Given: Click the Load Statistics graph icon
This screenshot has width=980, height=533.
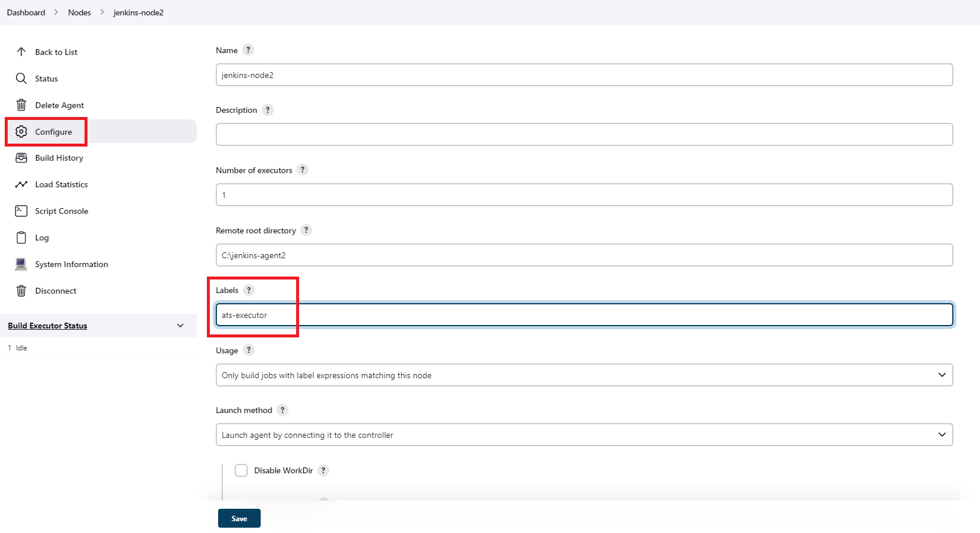Looking at the screenshot, I should point(21,184).
